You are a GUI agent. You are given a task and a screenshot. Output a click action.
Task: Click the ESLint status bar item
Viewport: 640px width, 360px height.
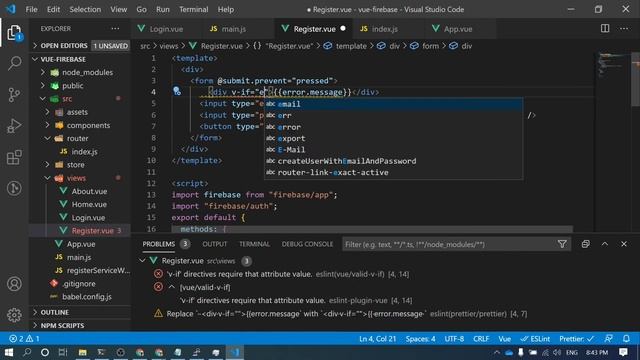[535, 339]
